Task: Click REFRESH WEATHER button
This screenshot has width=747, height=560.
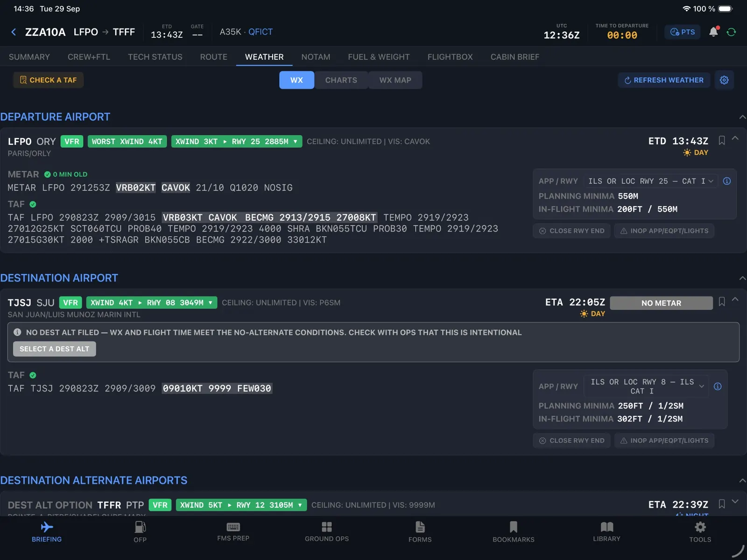Action: 664,80
